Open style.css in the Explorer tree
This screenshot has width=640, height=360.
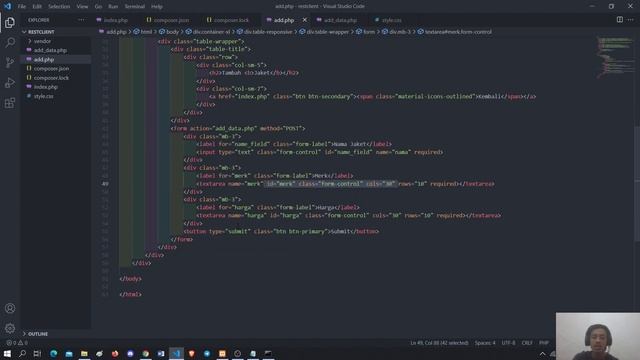44,96
